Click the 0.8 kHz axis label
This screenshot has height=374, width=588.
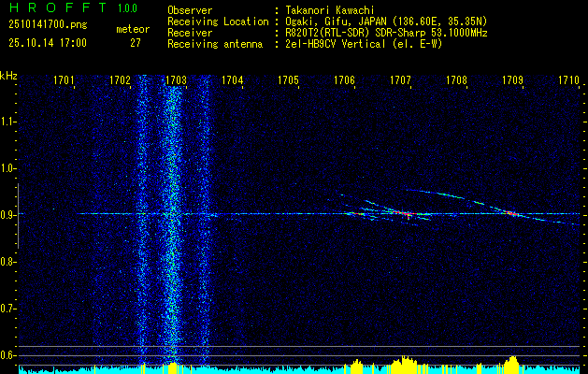click(x=7, y=262)
